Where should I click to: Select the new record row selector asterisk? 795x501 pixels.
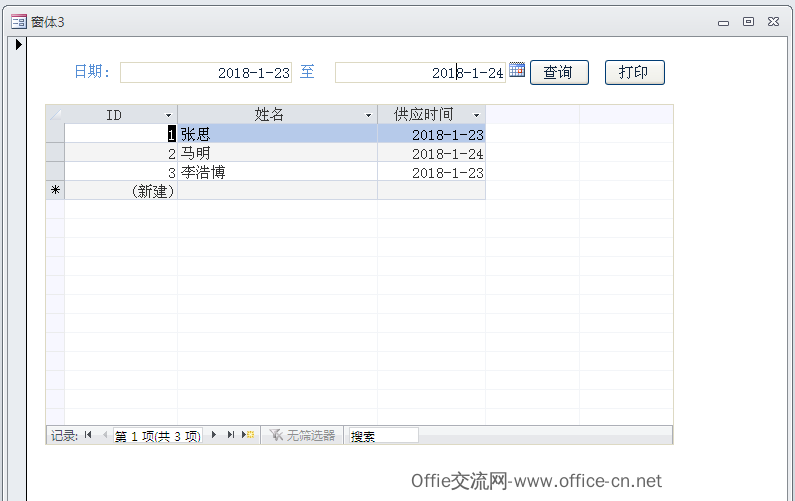(x=55, y=191)
